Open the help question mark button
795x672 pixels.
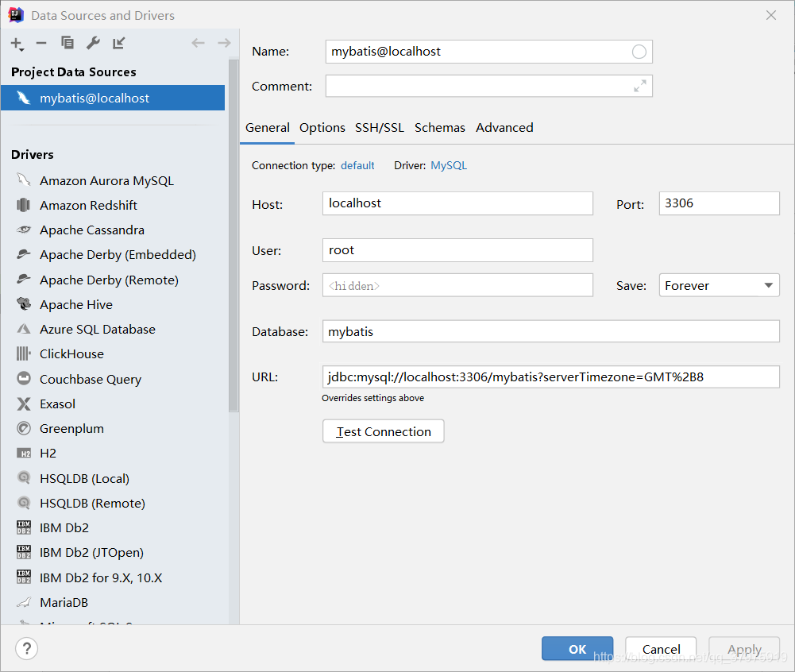(26, 648)
